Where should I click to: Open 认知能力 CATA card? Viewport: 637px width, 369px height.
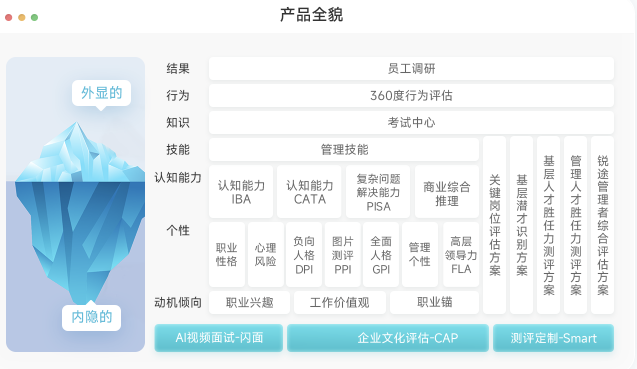[x=309, y=191]
